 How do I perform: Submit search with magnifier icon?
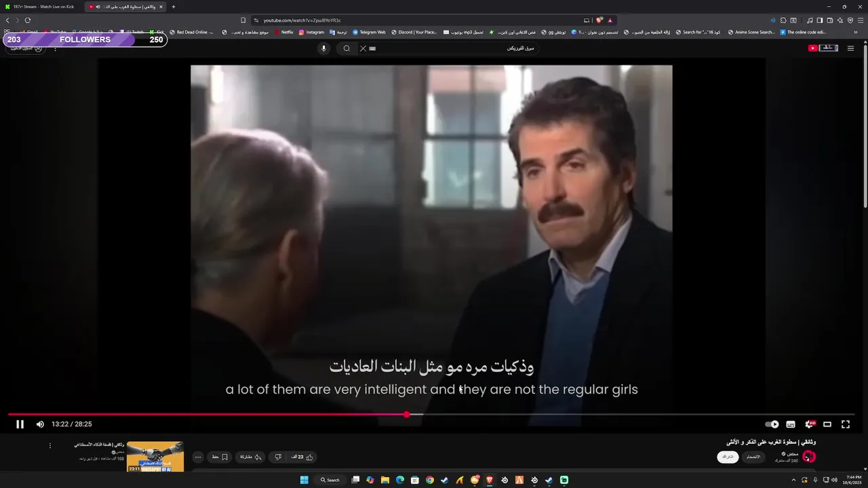[x=347, y=48]
